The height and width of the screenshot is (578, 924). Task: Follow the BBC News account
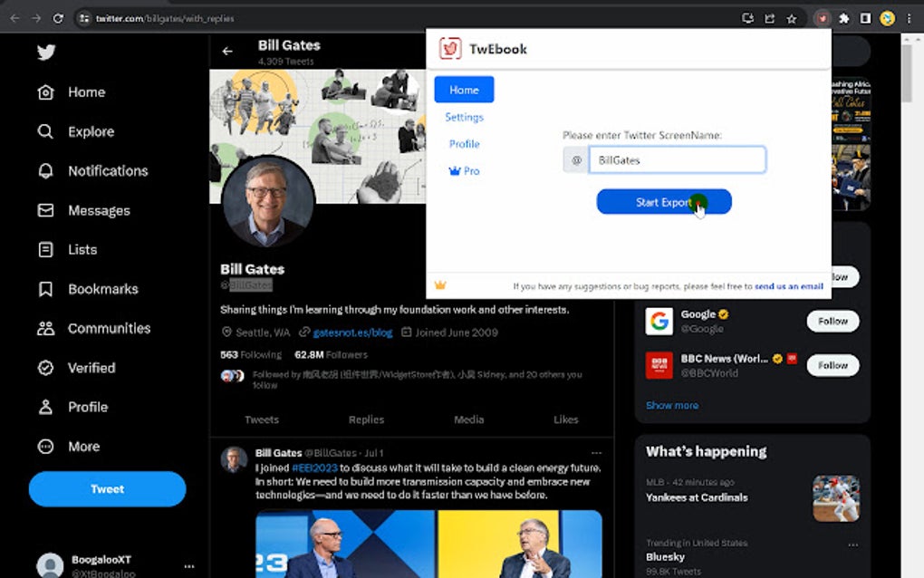click(832, 365)
